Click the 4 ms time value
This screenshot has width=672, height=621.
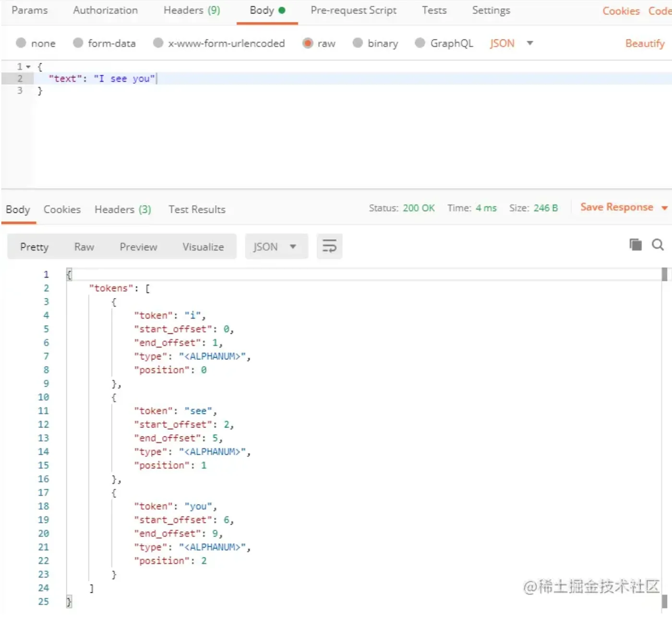(x=486, y=208)
